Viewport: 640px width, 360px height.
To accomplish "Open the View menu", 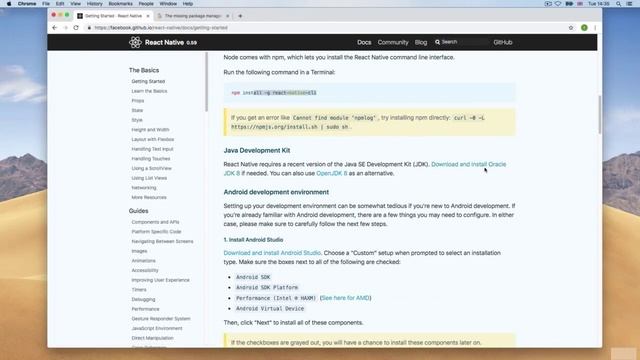I will (76, 4).
